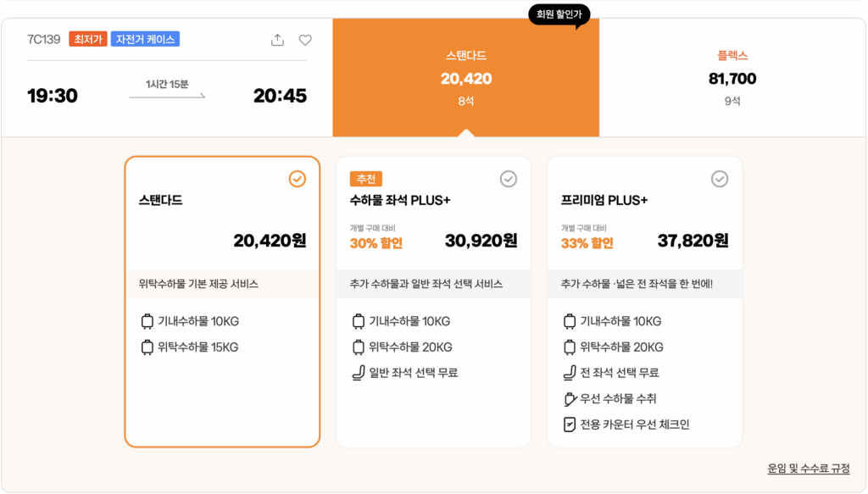Open 운임 및 수수료 규정 link

808,469
